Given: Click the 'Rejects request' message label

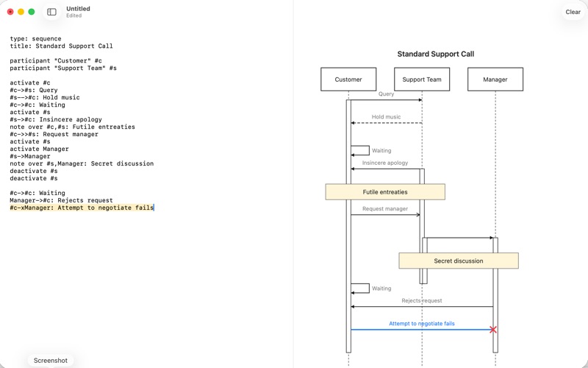Looking at the screenshot, I should click(422, 300).
